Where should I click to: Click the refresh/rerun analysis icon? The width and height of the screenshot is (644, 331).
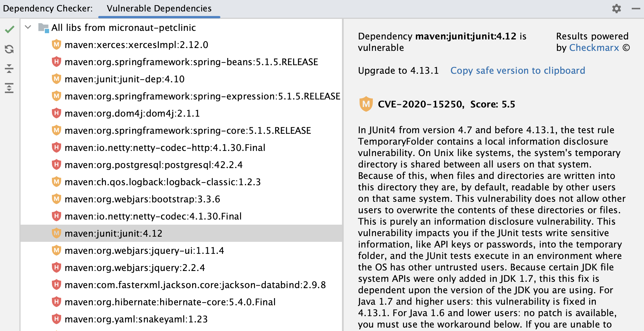pos(9,49)
